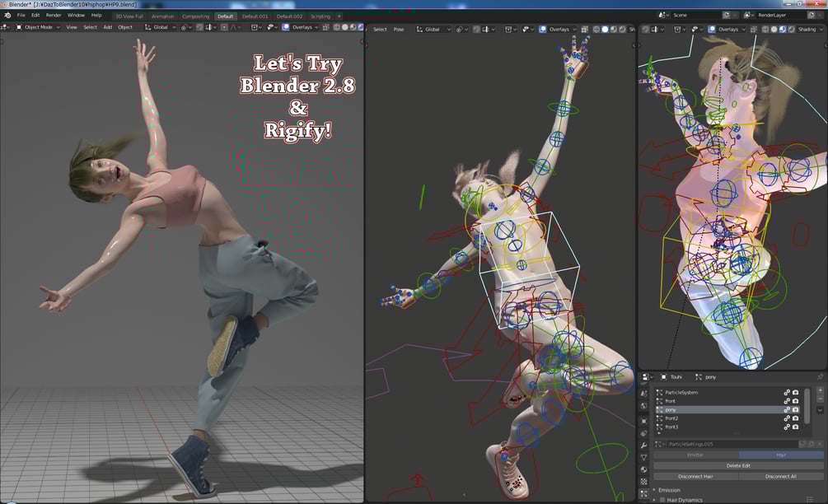Open the Pose menu in the middle viewport
The width and height of the screenshot is (828, 504).
399,30
